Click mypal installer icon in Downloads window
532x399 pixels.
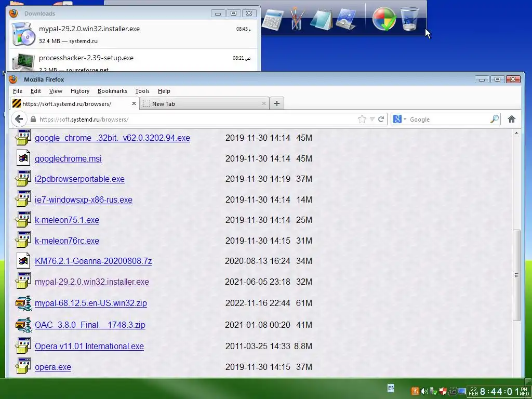pyautogui.click(x=23, y=34)
